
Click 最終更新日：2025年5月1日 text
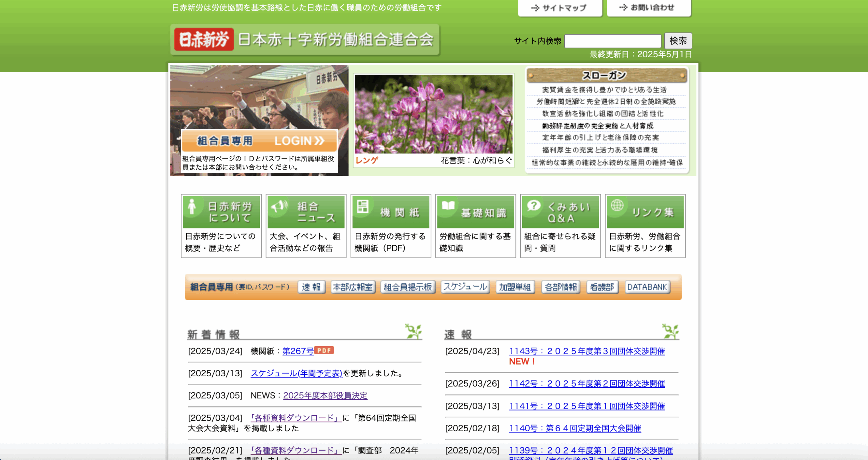tap(640, 54)
